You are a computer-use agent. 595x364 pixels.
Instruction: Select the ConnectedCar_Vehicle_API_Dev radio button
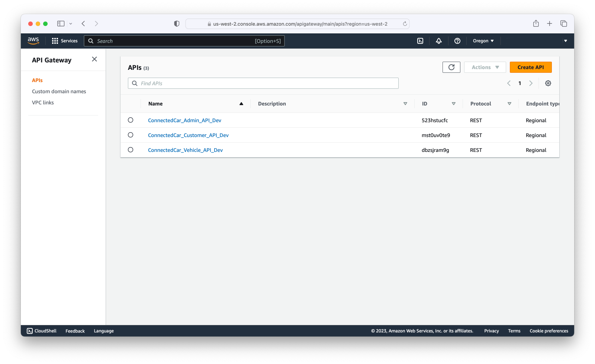click(x=131, y=150)
